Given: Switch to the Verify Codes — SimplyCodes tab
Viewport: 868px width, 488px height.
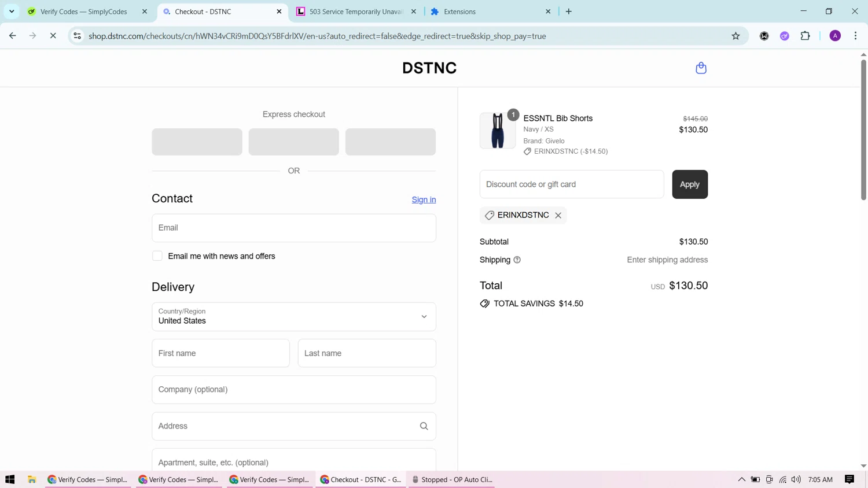Looking at the screenshot, I should [x=83, y=12].
